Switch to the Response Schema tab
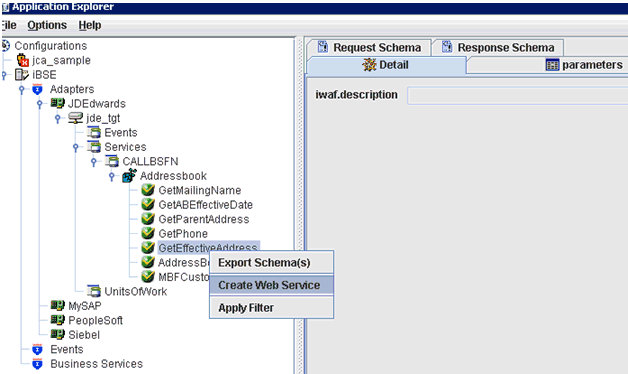 pyautogui.click(x=498, y=48)
